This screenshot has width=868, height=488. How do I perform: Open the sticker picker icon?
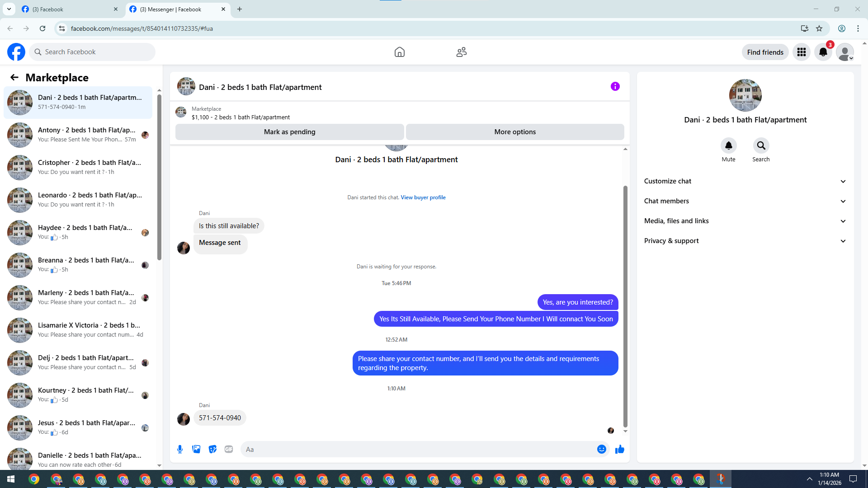[x=212, y=449]
